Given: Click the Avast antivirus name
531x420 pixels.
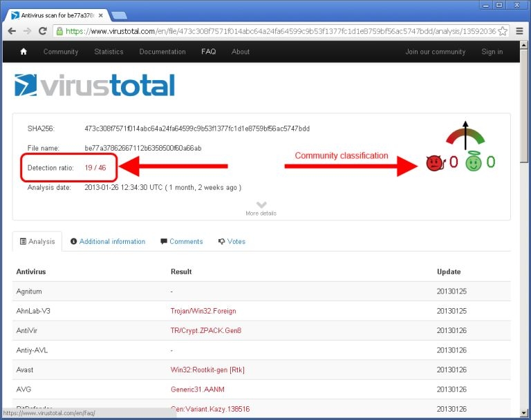Looking at the screenshot, I should coord(25,370).
